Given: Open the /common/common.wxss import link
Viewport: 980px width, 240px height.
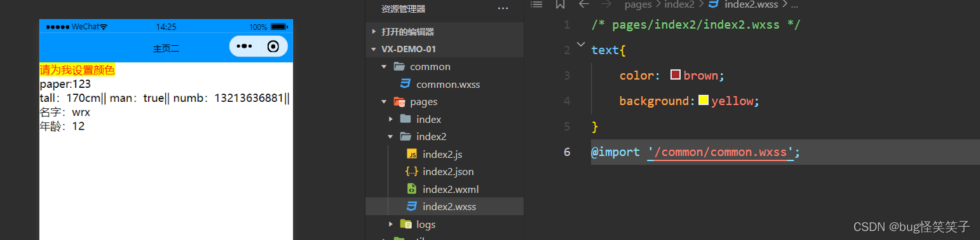Looking at the screenshot, I should click(x=721, y=152).
